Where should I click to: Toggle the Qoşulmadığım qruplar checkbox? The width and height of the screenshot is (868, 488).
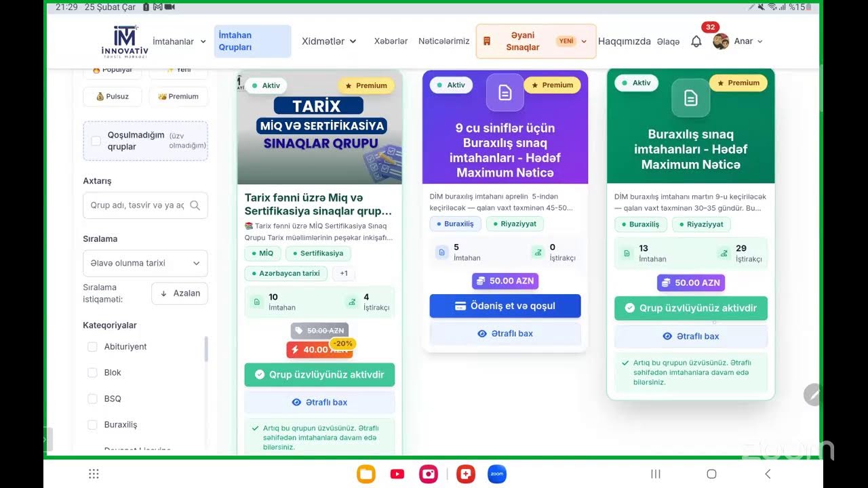click(96, 141)
